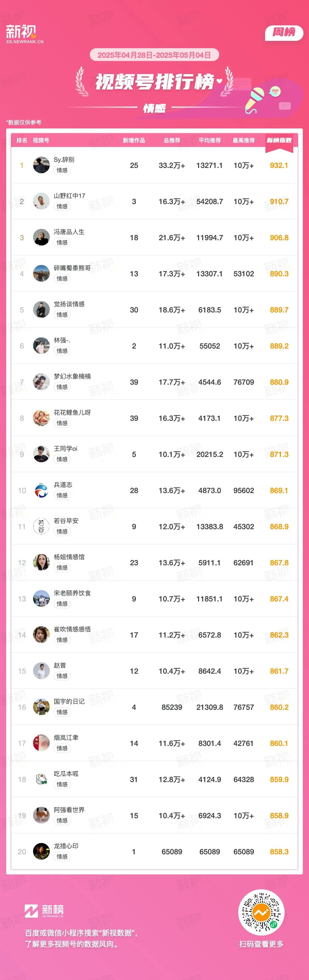Click the 平均推荐 column header
Screen dimensions: 309x980
209,140
